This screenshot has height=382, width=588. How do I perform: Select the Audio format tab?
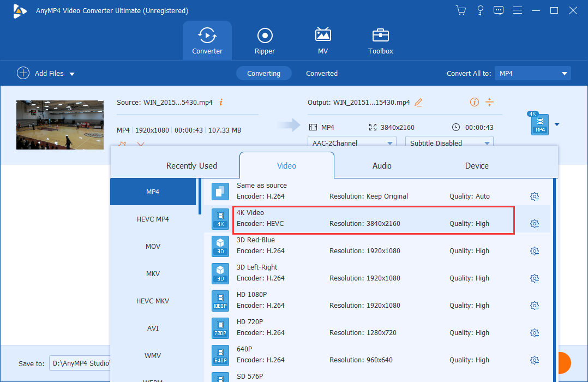click(x=382, y=165)
